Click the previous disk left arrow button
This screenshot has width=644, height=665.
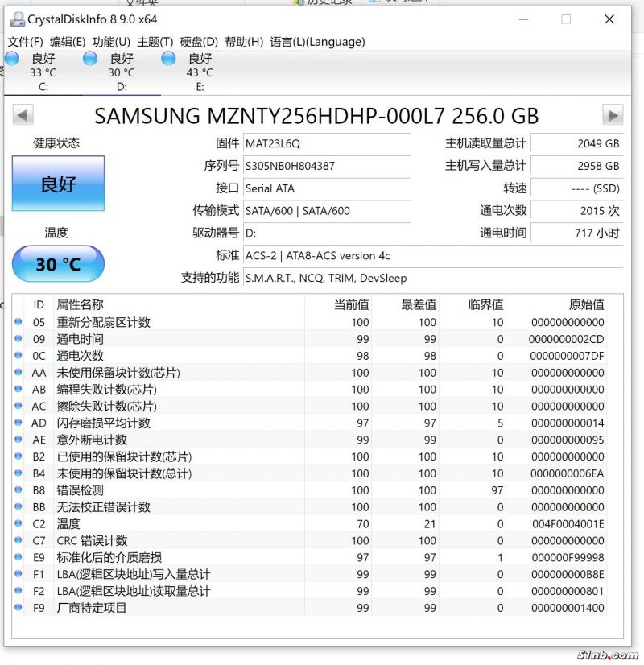(23, 115)
